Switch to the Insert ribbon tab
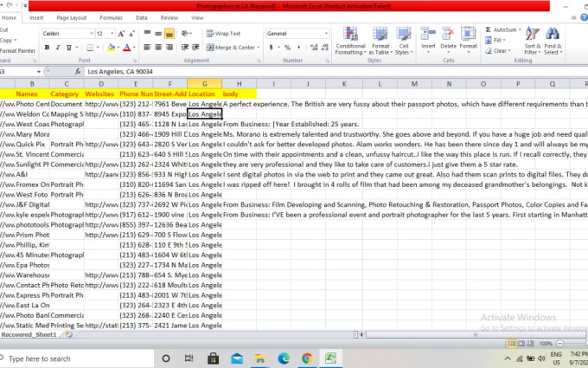The height and width of the screenshot is (368, 588). (x=36, y=17)
